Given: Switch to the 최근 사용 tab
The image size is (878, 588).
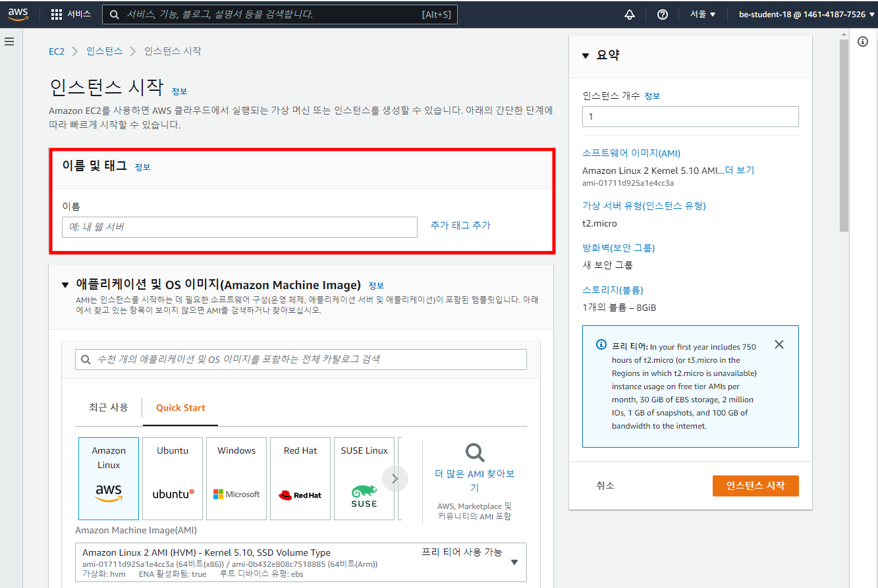Looking at the screenshot, I should tap(109, 407).
